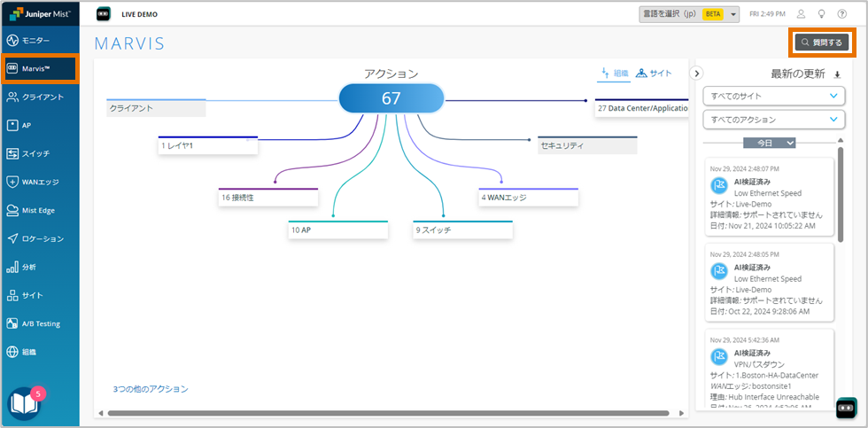Switch view to サイト (site)
The width and height of the screenshot is (868, 428).
coord(654,74)
